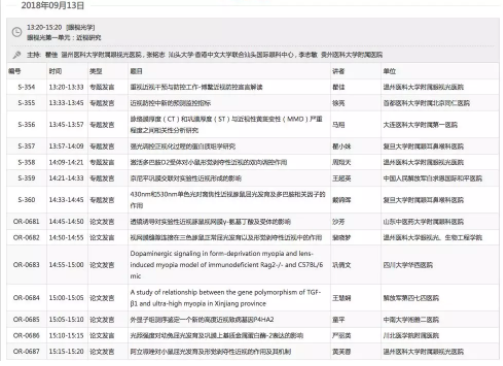Select code cell S-357

point(26,146)
